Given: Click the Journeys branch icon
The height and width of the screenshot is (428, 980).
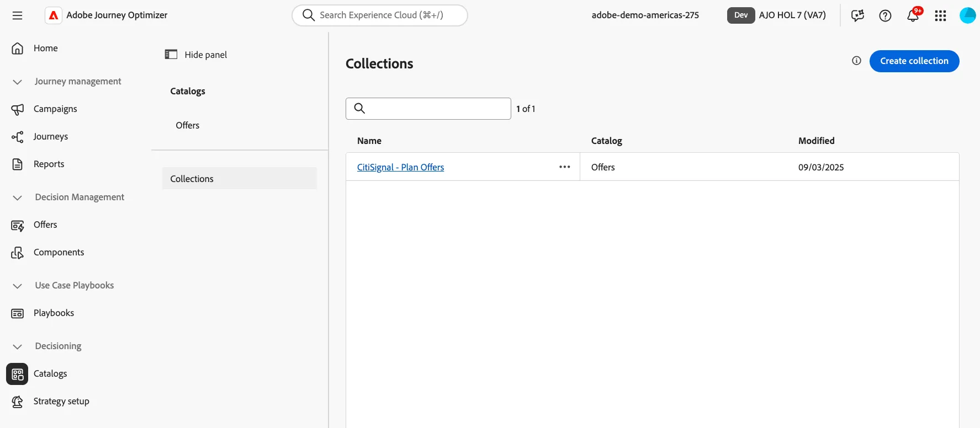Looking at the screenshot, I should (x=18, y=137).
